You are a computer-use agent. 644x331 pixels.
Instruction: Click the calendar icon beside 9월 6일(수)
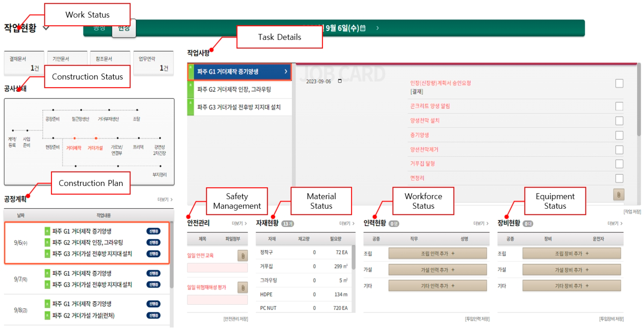coord(363,28)
